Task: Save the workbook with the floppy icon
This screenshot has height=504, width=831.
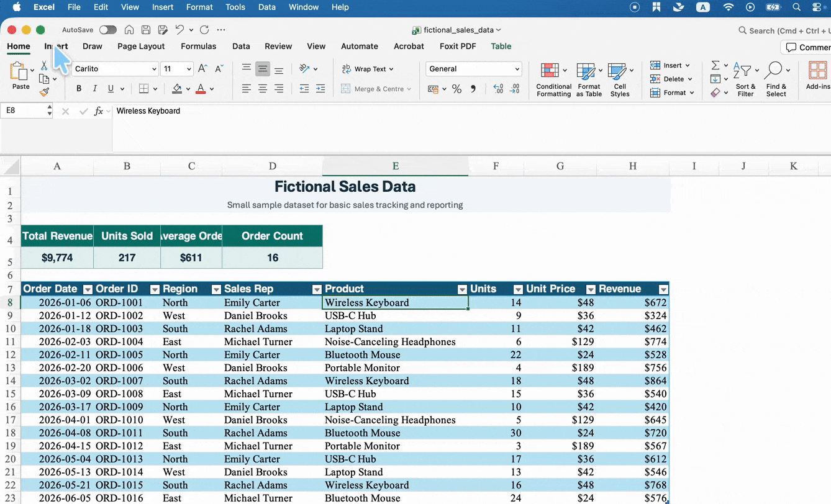Action: tap(146, 30)
